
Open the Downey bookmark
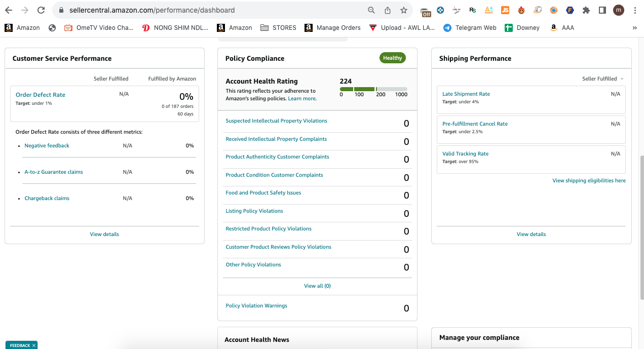[522, 28]
